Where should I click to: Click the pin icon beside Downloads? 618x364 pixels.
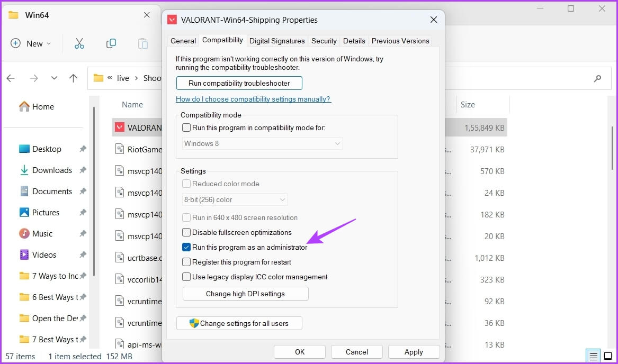click(x=83, y=170)
